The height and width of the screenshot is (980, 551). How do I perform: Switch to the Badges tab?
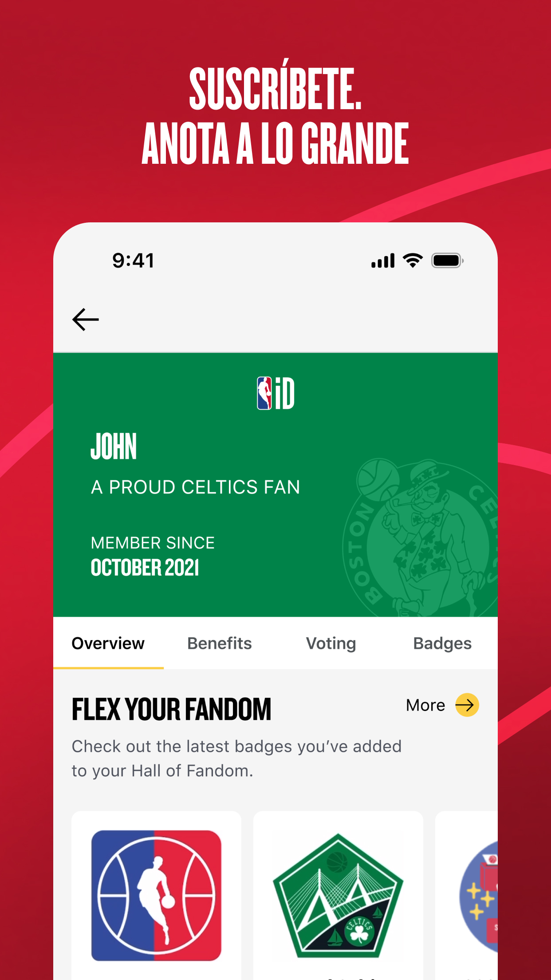pos(442,643)
